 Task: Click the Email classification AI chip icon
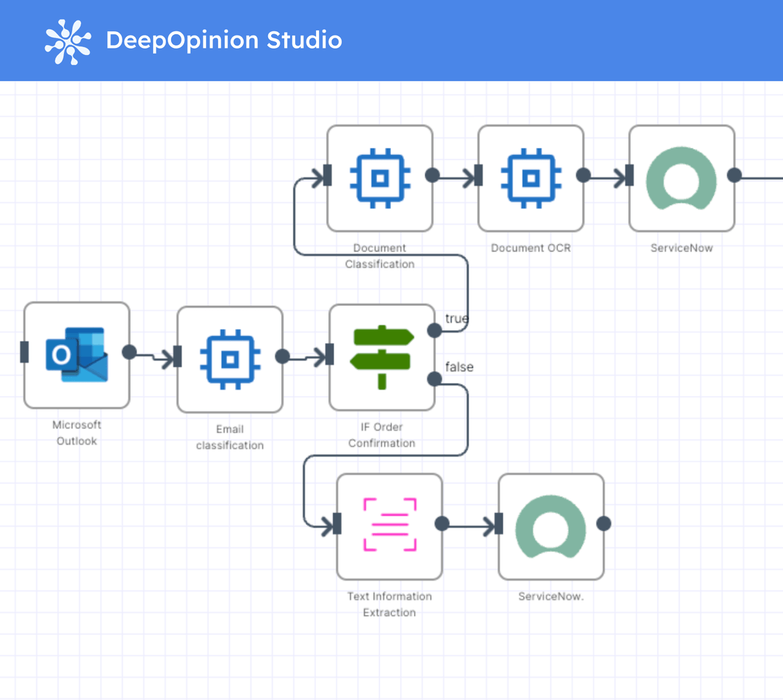click(x=230, y=358)
